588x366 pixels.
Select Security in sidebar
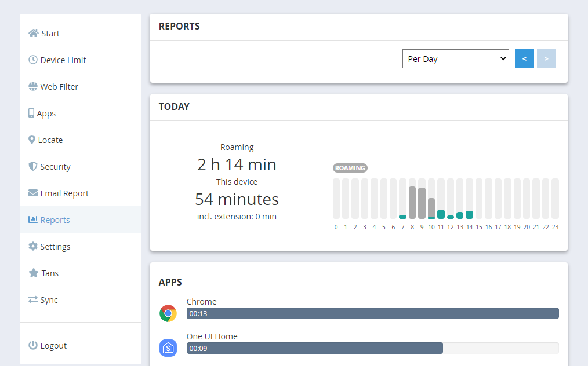click(x=81, y=166)
